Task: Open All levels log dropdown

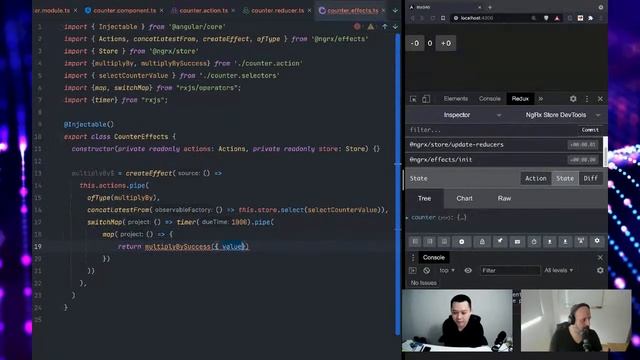Action: point(558,271)
